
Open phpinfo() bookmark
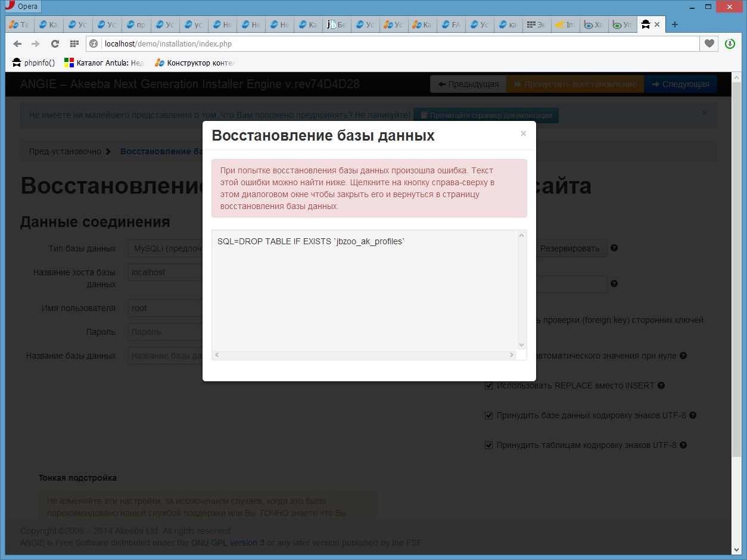coord(34,63)
